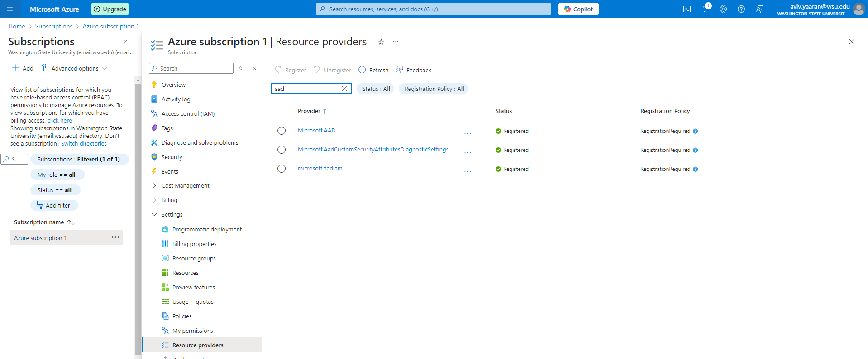This screenshot has height=359, width=868.
Task: Open Events menu item
Action: click(170, 171)
